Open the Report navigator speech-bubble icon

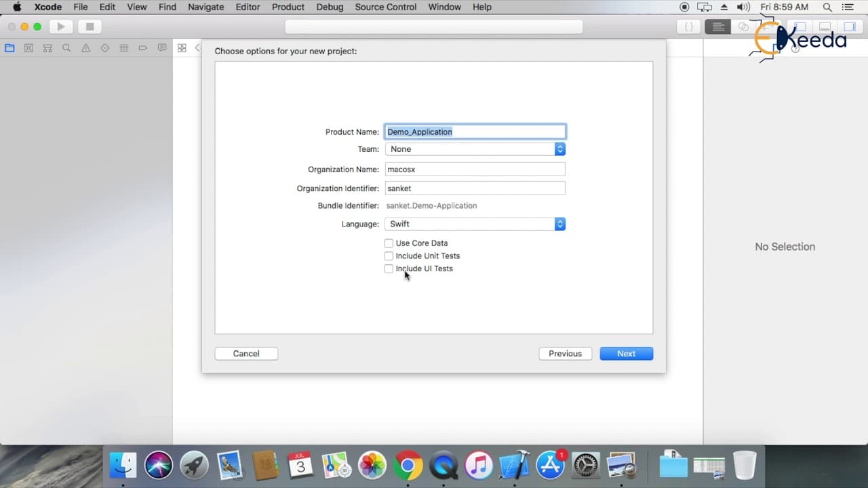tap(162, 48)
